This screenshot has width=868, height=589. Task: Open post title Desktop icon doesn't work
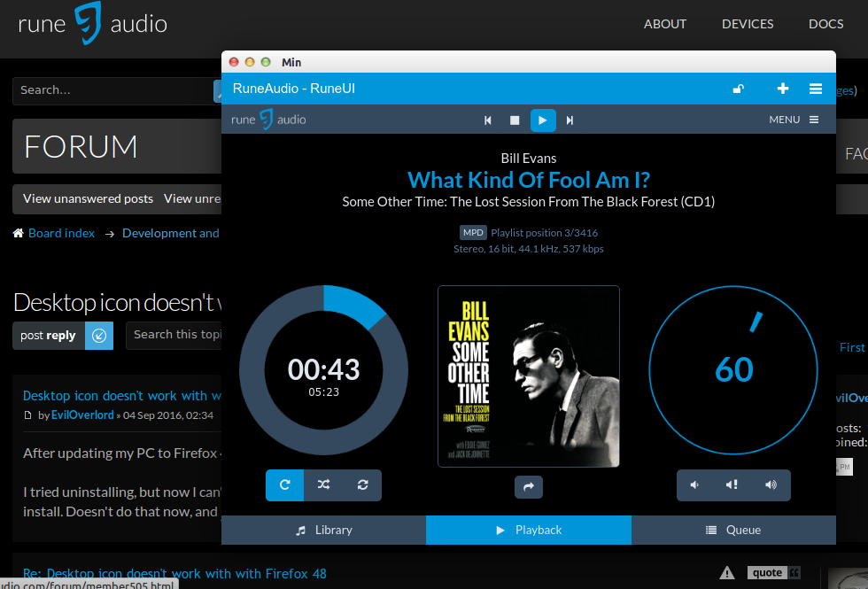(122, 396)
